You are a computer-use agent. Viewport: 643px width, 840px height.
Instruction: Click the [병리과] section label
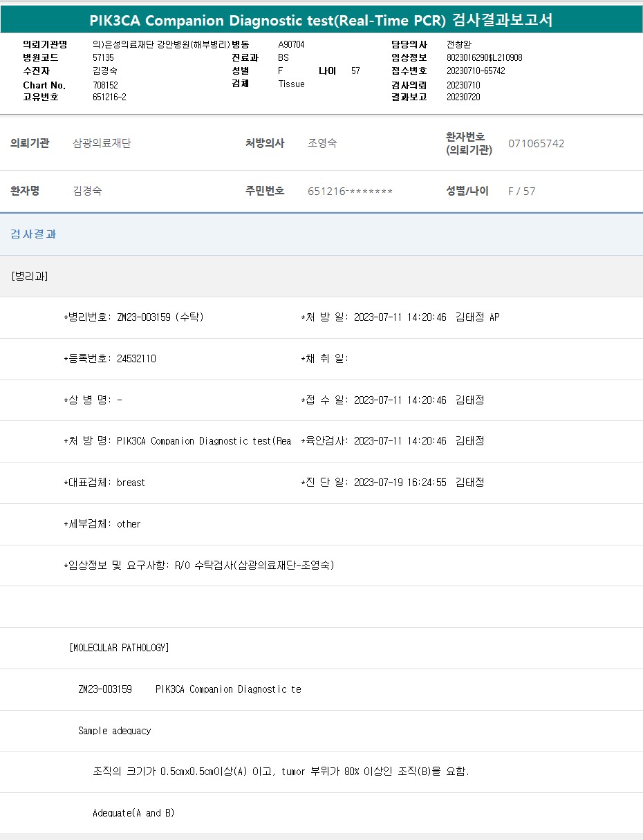pos(30,276)
